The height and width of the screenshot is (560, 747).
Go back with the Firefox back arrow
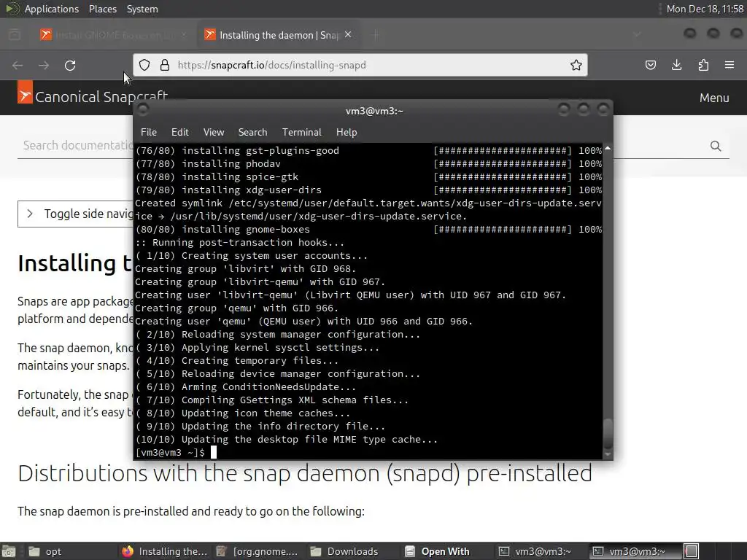(x=18, y=65)
